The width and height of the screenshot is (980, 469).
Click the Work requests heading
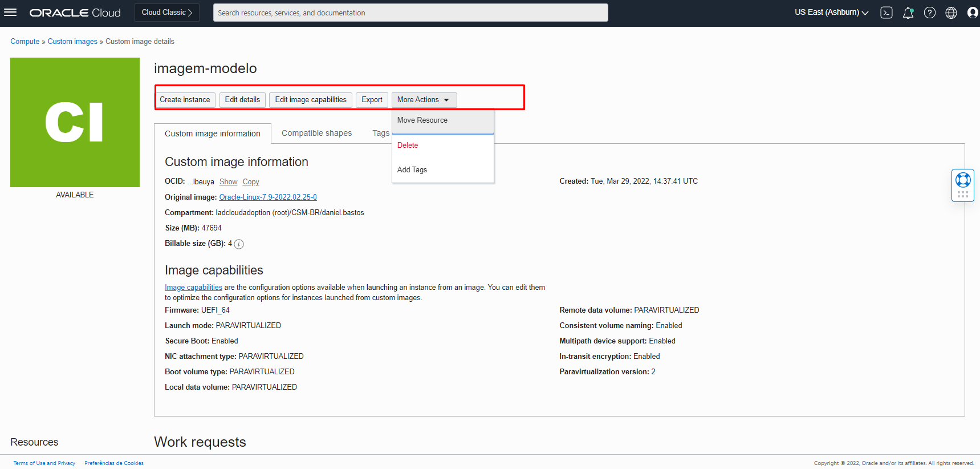[x=200, y=442]
